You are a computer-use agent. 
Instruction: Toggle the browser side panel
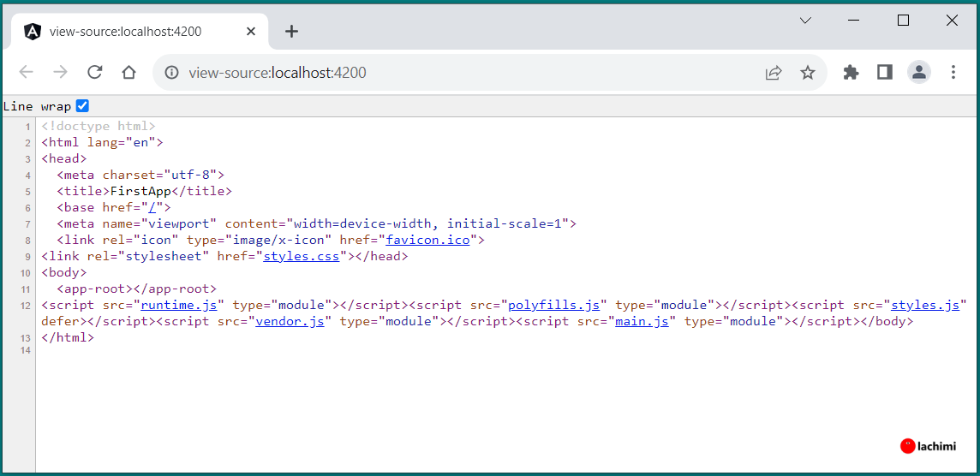(x=885, y=73)
